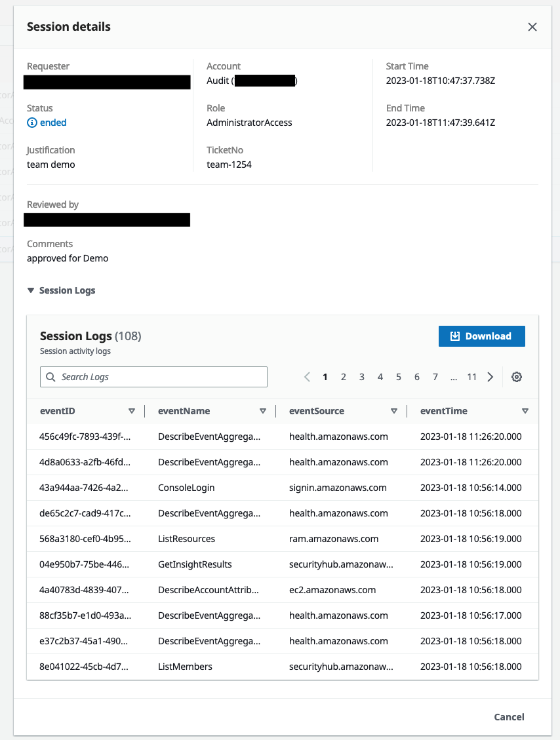
Task: Select page 2 of logs
Action: [343, 377]
